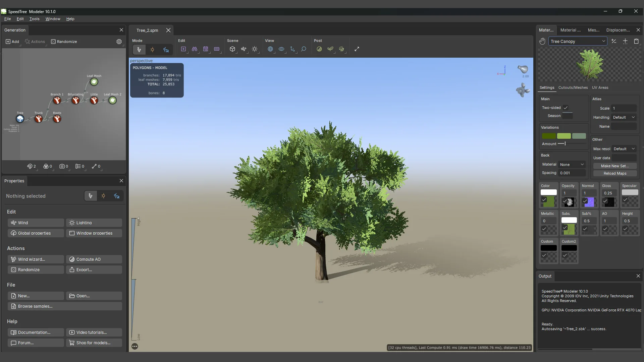644x362 pixels.
Task: Click the axis icon in View toolbar
Action: coord(292,49)
